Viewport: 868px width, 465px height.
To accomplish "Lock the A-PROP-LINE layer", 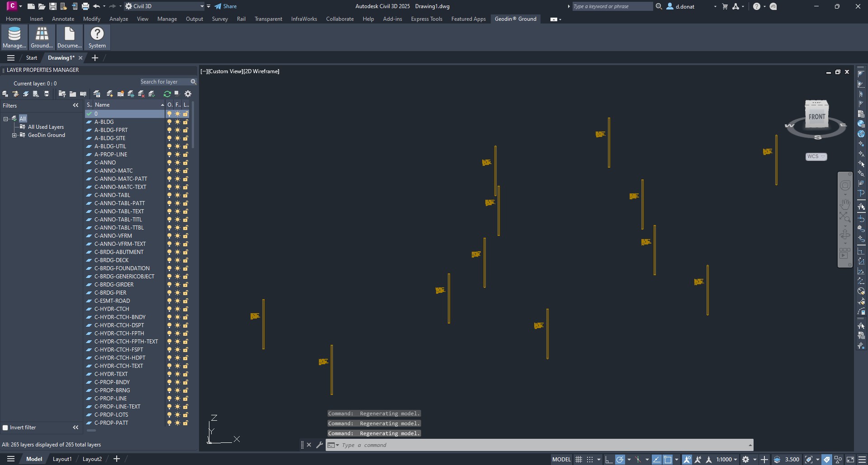I will click(x=185, y=155).
